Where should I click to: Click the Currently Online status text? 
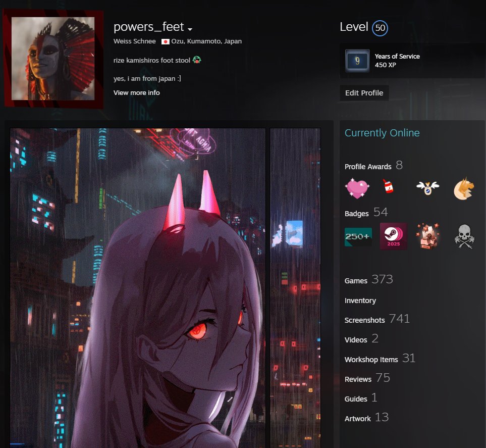tap(382, 133)
